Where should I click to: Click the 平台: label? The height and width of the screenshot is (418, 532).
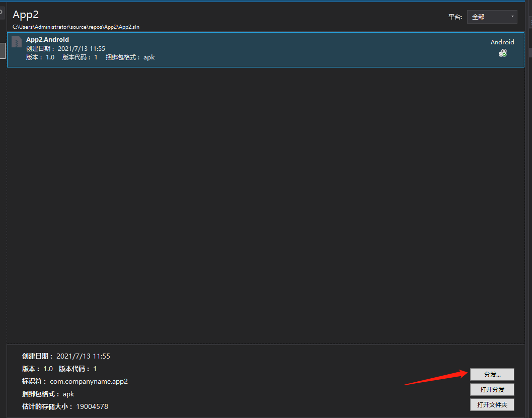(x=455, y=17)
